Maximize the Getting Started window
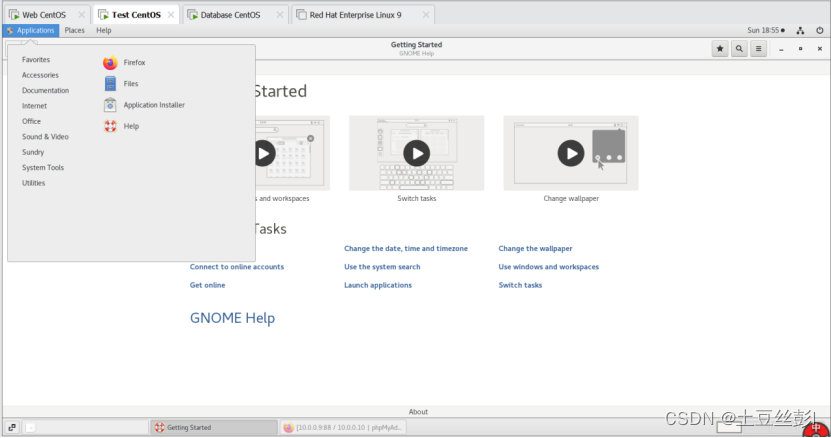 coord(800,49)
